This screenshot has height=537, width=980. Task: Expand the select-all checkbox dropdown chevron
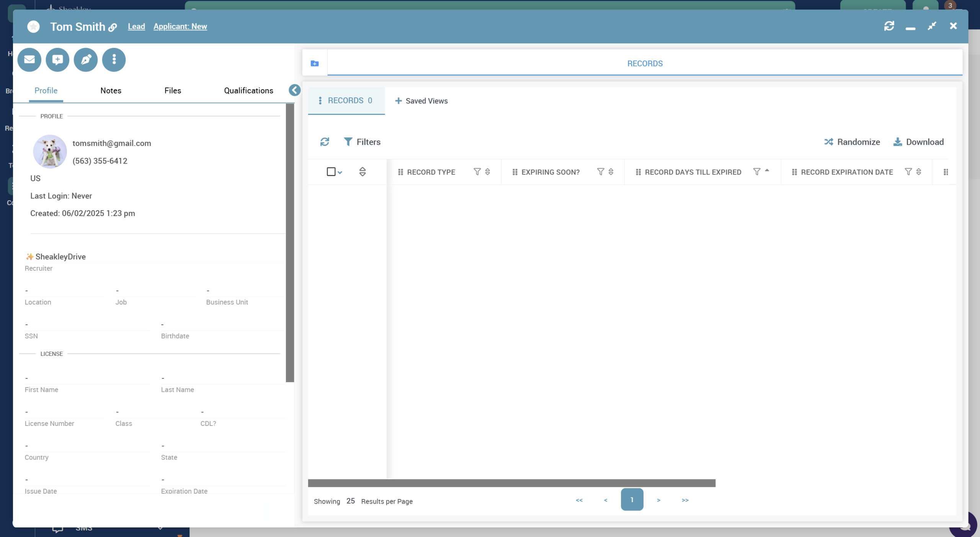(x=340, y=173)
